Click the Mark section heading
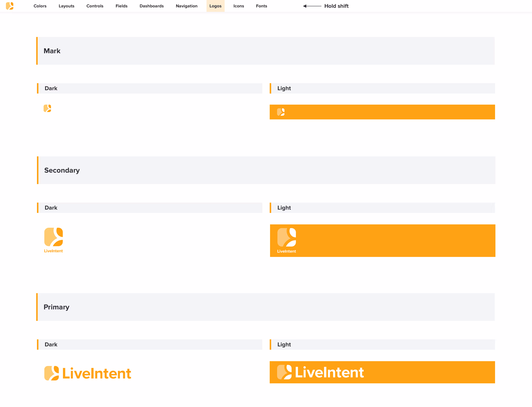The image size is (532, 407). [52, 51]
